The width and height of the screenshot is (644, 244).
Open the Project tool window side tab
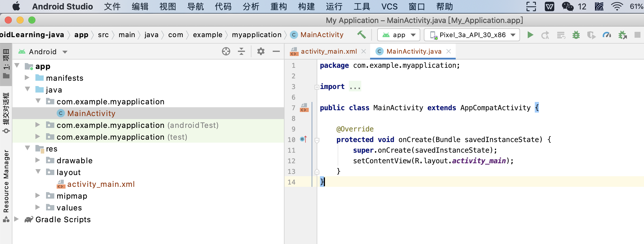point(6,64)
